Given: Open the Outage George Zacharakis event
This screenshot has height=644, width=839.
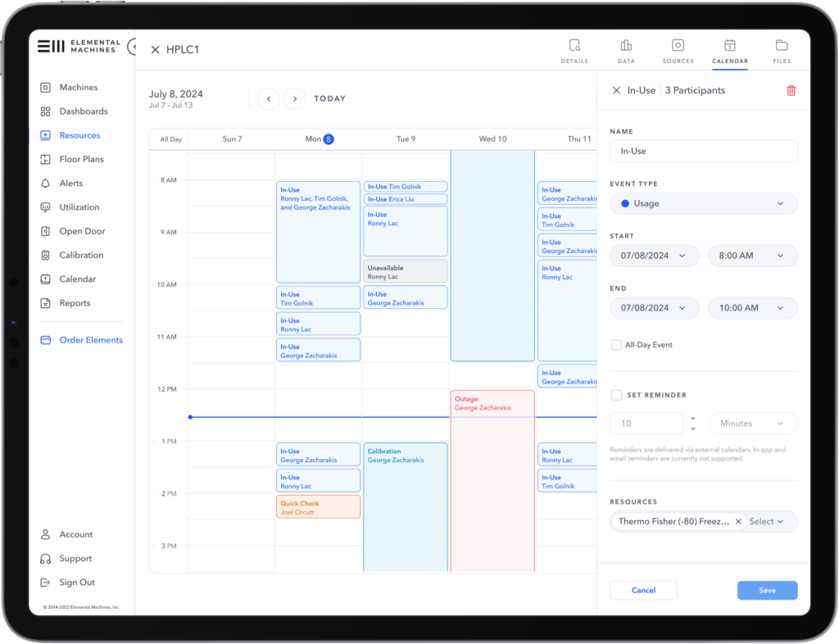Looking at the screenshot, I should coord(492,480).
